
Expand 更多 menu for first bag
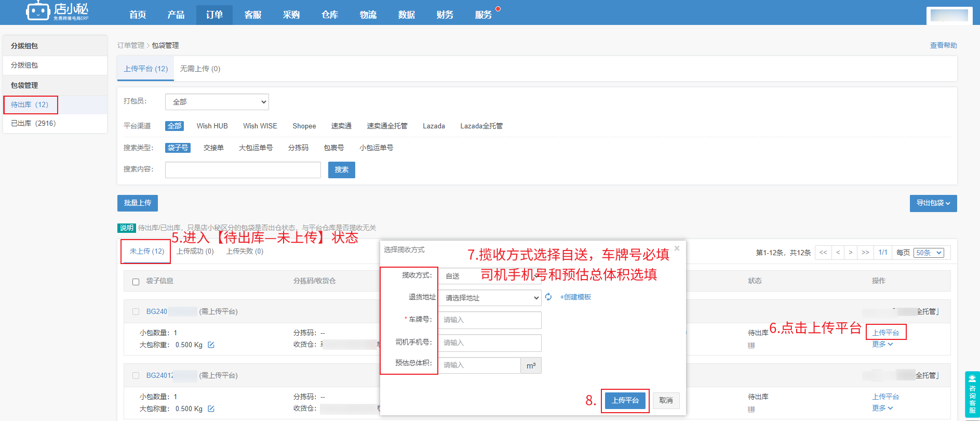(x=882, y=344)
